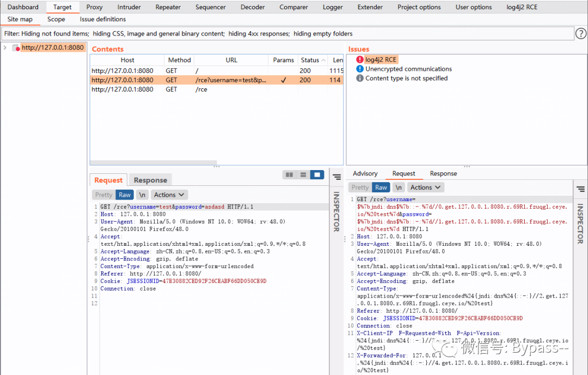Click the red log4j2 RCE issue severity icon

point(360,59)
